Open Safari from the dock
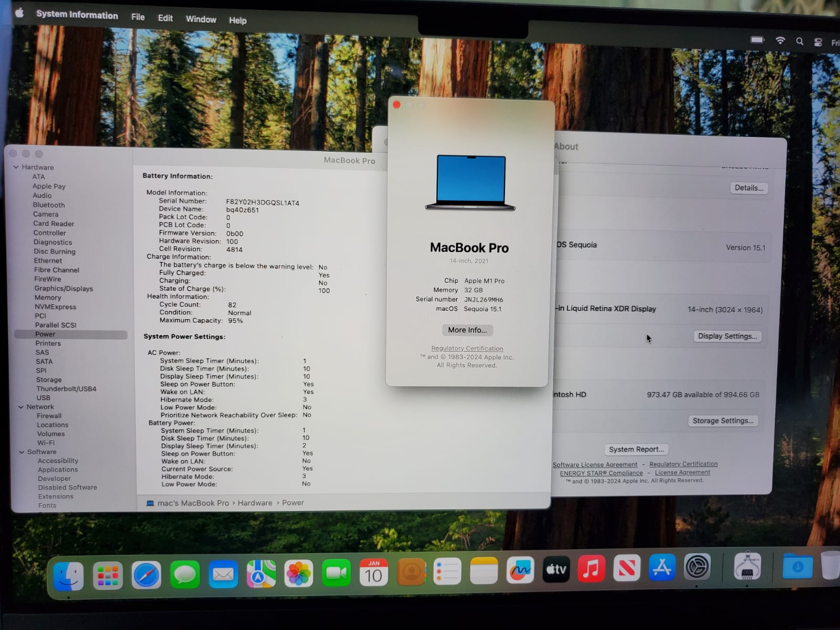 146,575
